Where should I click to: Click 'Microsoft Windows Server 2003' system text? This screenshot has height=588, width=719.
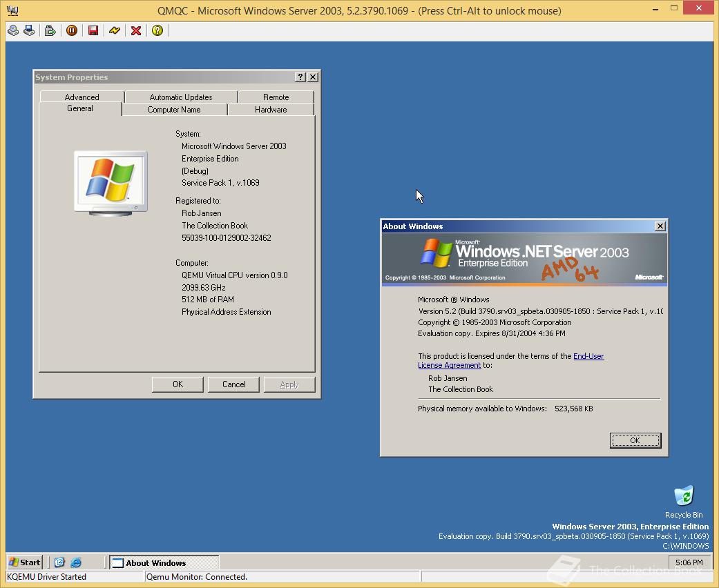[x=234, y=146]
